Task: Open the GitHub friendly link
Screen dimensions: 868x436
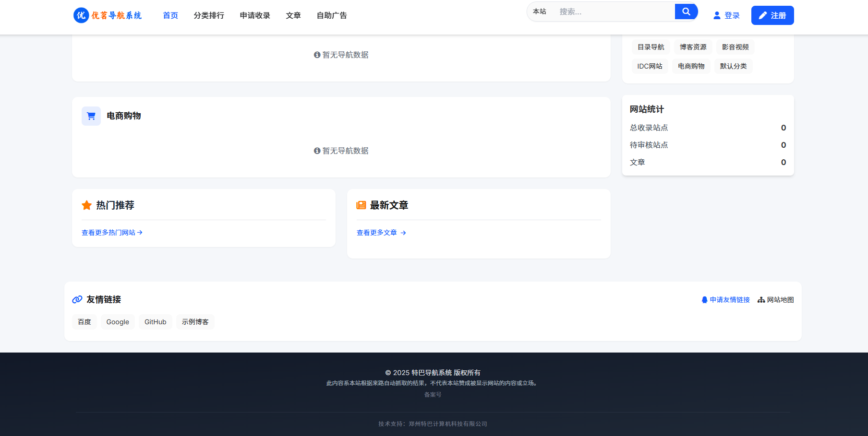Action: point(155,322)
